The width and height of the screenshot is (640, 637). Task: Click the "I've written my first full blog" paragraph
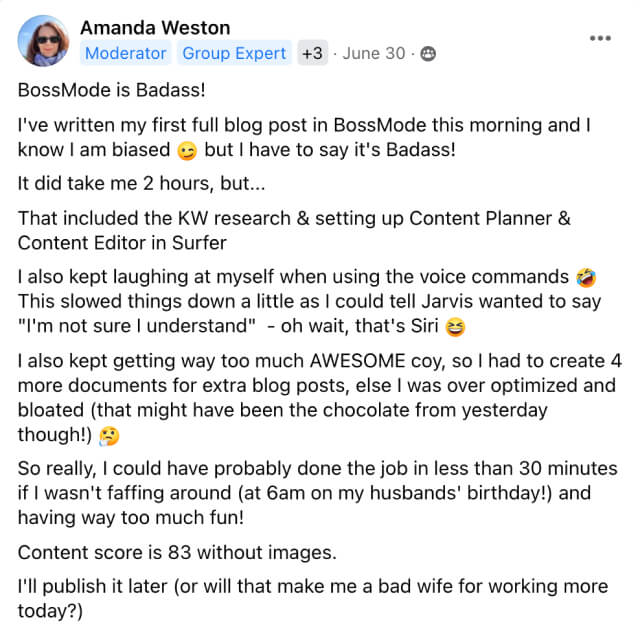(x=304, y=138)
